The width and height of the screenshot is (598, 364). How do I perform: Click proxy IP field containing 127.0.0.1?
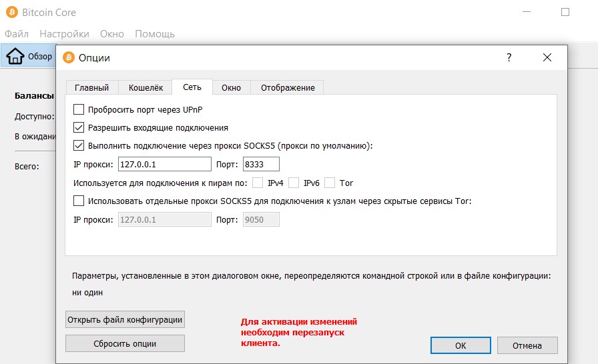tap(165, 164)
